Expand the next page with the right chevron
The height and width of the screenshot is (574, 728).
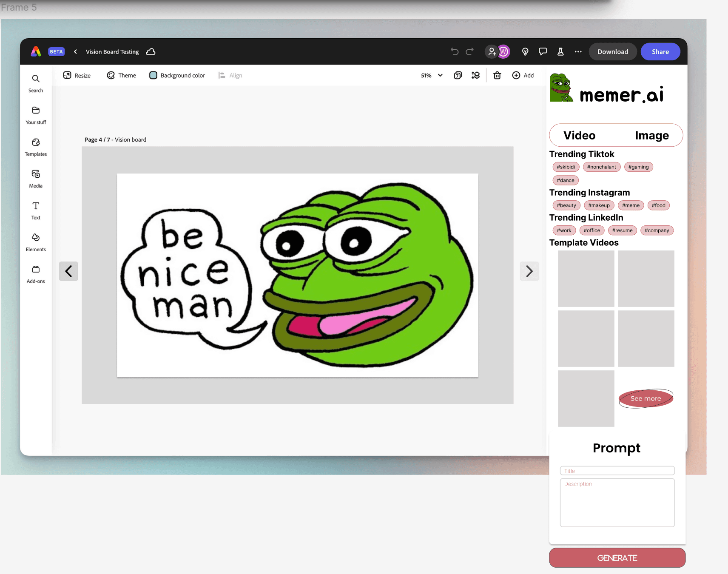[x=529, y=271]
